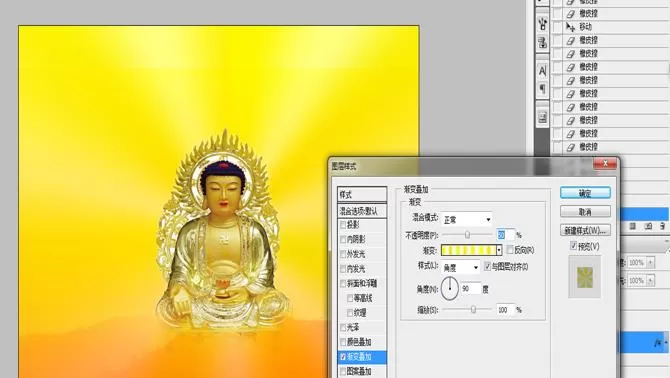The image size is (670, 378).
Task: Open the yellow gradient swatch editor
Action: (469, 250)
